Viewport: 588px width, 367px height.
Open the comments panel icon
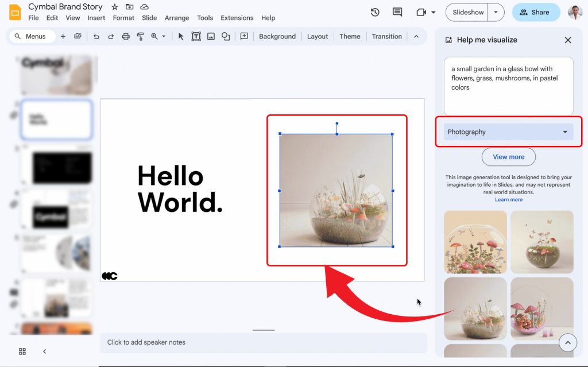coord(397,12)
